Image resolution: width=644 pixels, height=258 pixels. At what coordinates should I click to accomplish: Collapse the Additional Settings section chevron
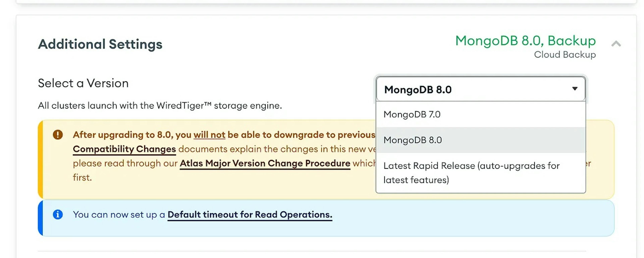coord(616,44)
